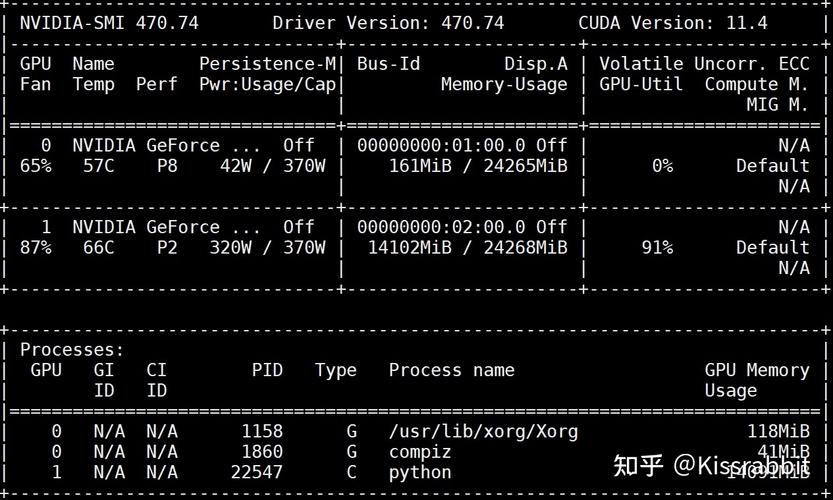This screenshot has width=833, height=500.
Task: Click the "Bus-Id" column header
Action: pyautogui.click(x=388, y=64)
